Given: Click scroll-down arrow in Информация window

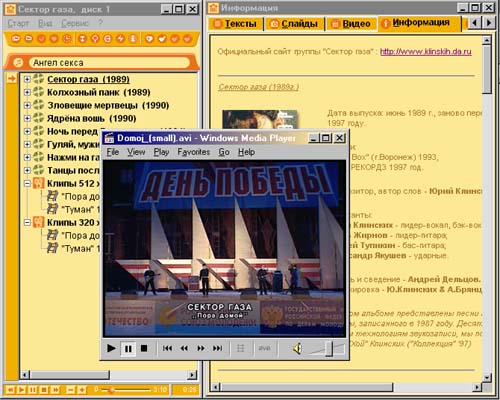Looking at the screenshot, I should click(487, 378).
